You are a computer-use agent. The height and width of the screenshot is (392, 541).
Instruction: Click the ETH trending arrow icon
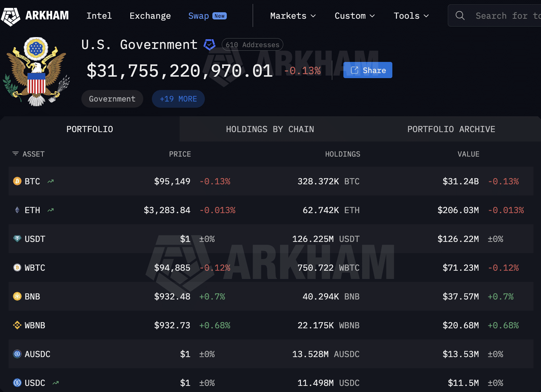(50, 210)
